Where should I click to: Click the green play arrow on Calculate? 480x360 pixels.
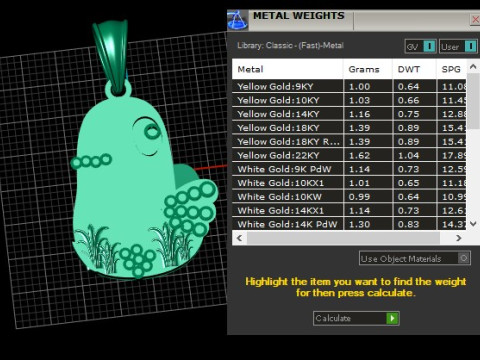(x=392, y=318)
